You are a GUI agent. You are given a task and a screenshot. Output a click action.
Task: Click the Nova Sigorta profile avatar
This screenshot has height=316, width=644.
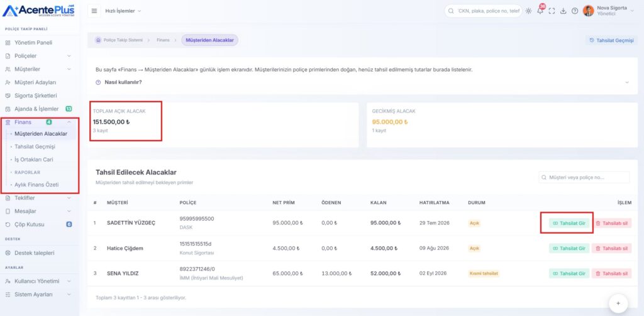(588, 11)
